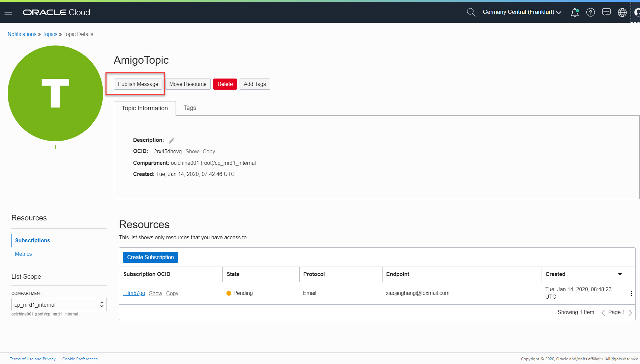Open the help question mark icon

pos(590,12)
